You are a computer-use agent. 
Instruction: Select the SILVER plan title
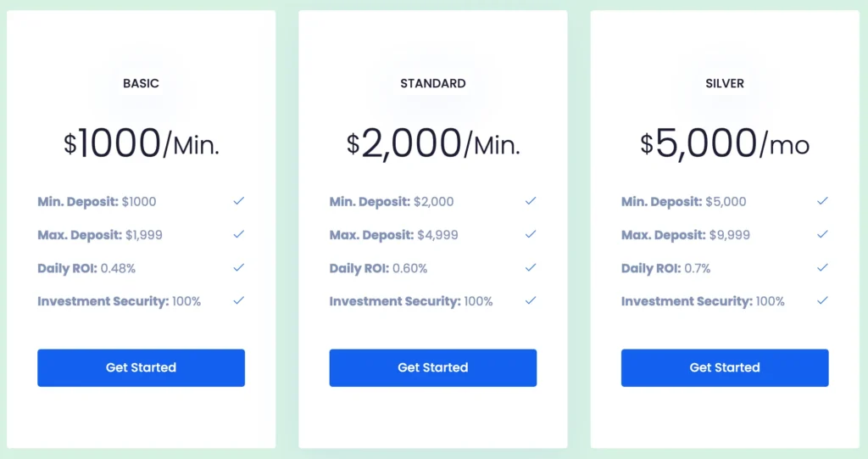tap(725, 83)
